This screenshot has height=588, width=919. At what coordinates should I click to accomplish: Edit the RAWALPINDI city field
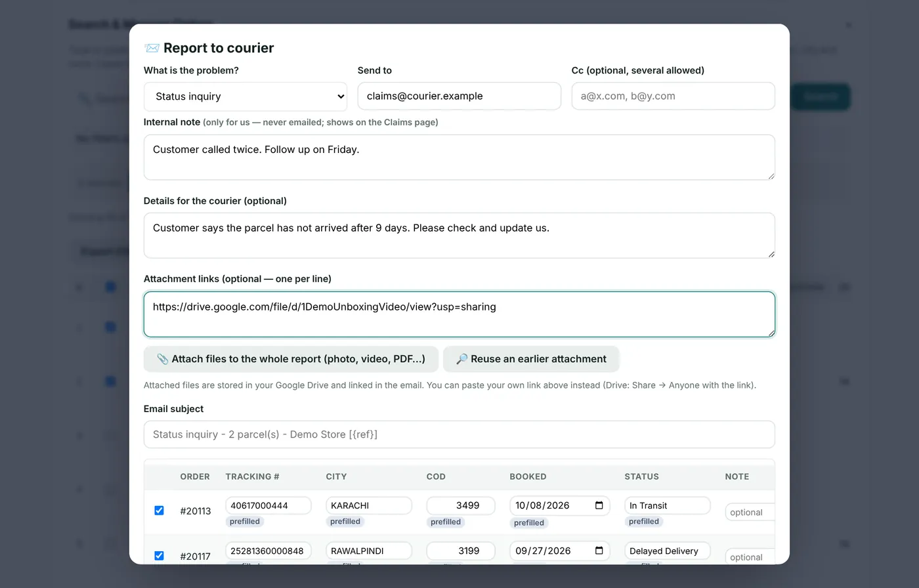tap(369, 551)
